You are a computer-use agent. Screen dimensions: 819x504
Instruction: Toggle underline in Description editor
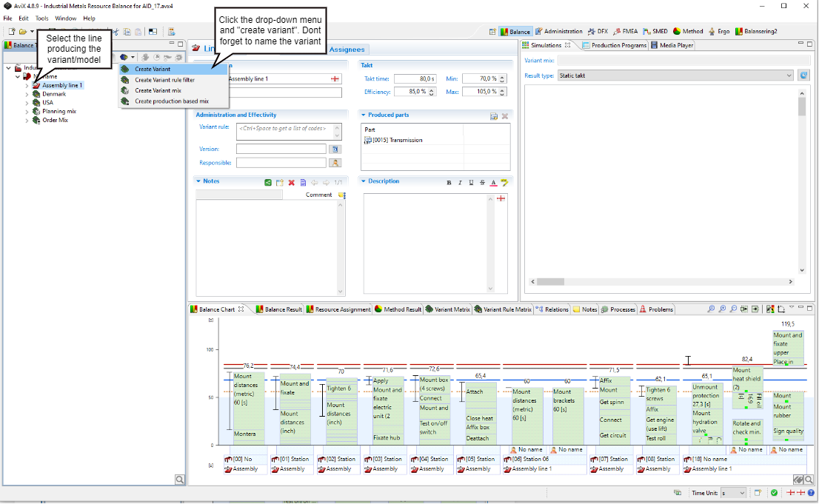[x=471, y=182]
